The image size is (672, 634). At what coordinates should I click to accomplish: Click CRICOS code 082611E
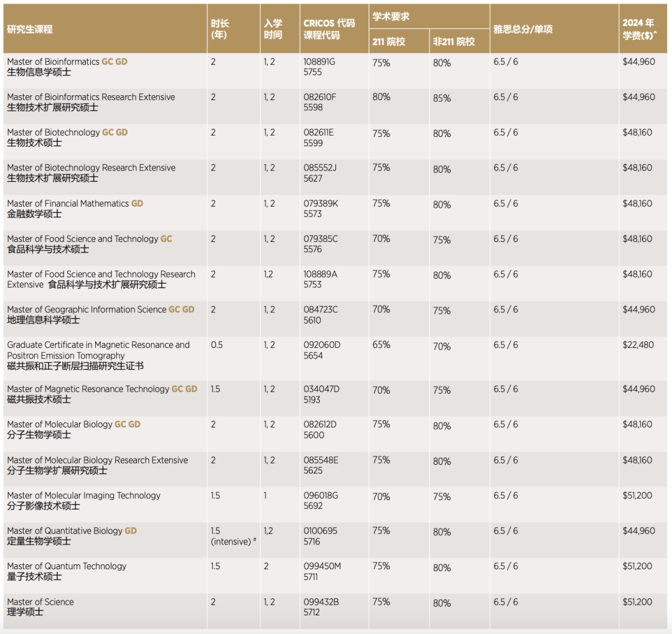319,133
